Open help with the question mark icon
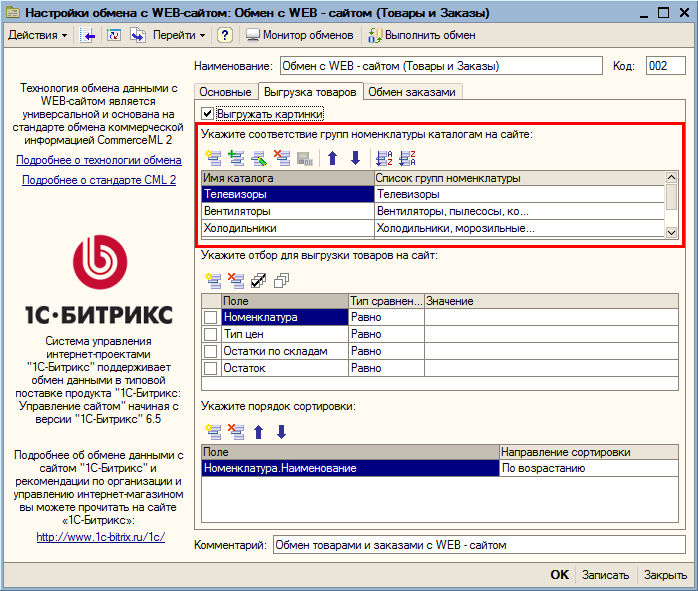Image resolution: width=698 pixels, height=591 pixels. pyautogui.click(x=225, y=35)
